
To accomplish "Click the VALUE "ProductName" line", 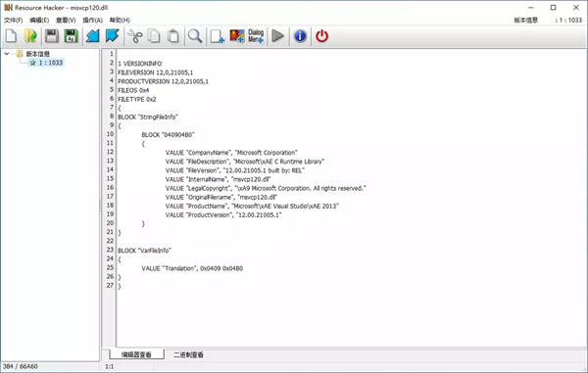I will (252, 206).
